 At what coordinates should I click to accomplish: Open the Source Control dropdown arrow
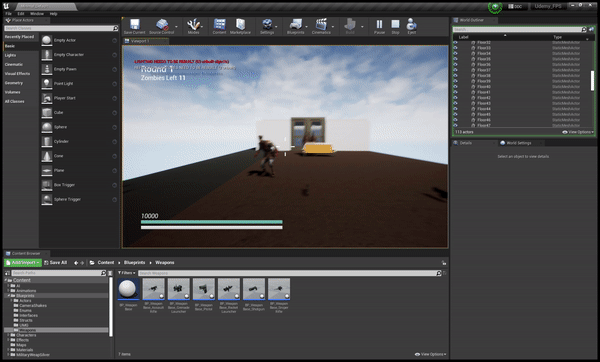point(176,27)
